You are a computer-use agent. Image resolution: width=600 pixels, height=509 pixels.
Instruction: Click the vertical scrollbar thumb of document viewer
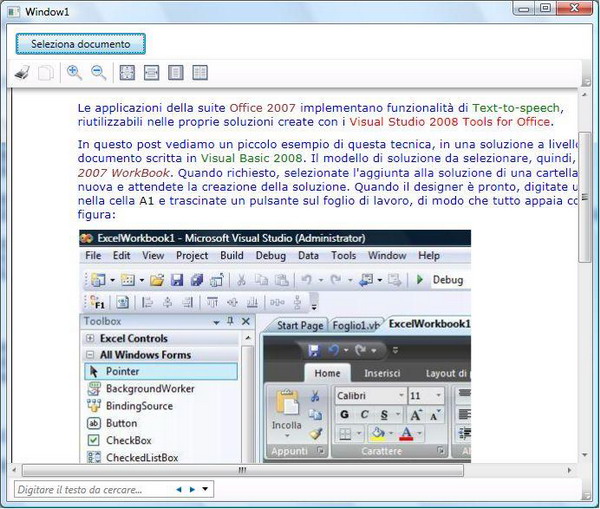coord(584,197)
